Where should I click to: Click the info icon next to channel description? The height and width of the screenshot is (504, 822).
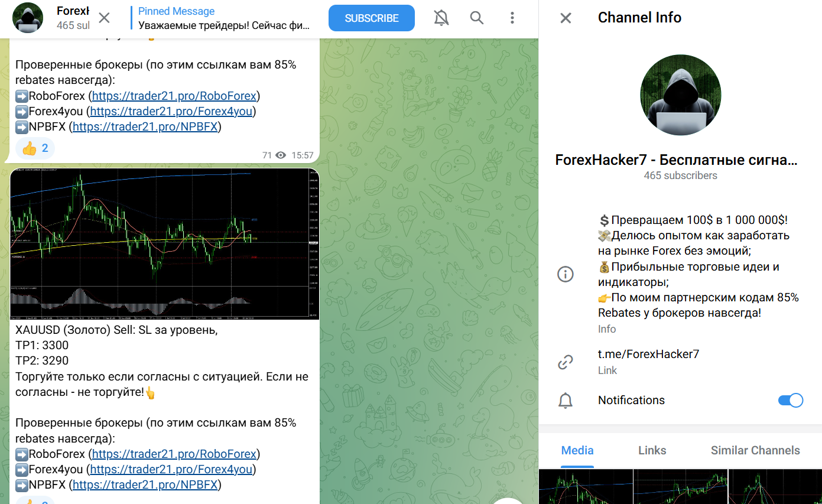point(566,274)
